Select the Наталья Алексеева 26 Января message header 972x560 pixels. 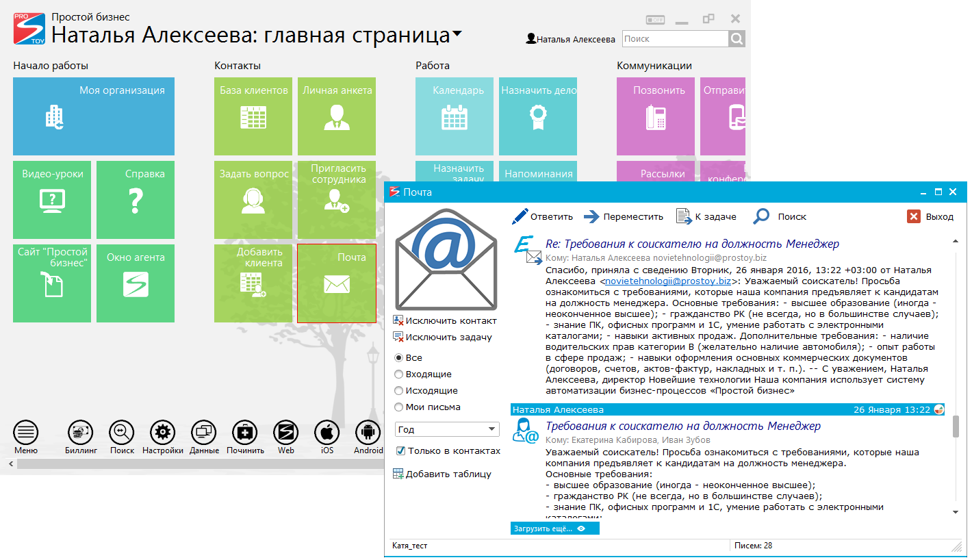click(728, 409)
